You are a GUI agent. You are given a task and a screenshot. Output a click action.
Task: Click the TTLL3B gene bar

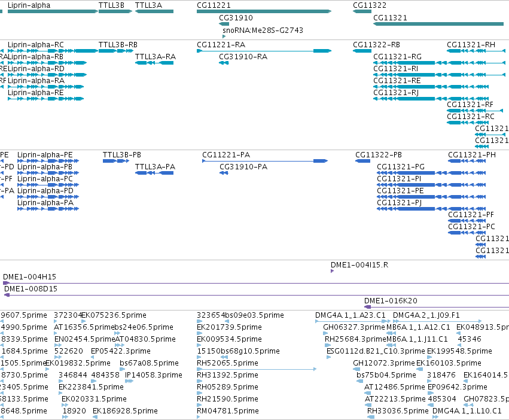pos(115,11)
